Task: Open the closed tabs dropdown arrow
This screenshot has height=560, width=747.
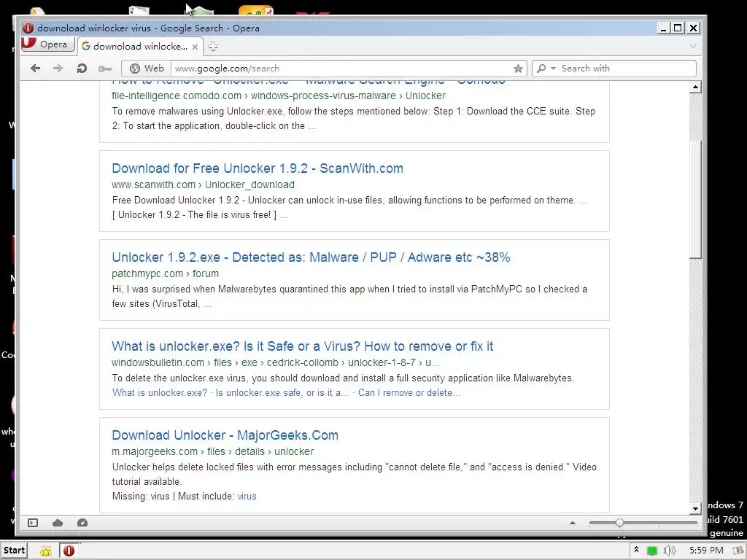Action: pyautogui.click(x=693, y=46)
